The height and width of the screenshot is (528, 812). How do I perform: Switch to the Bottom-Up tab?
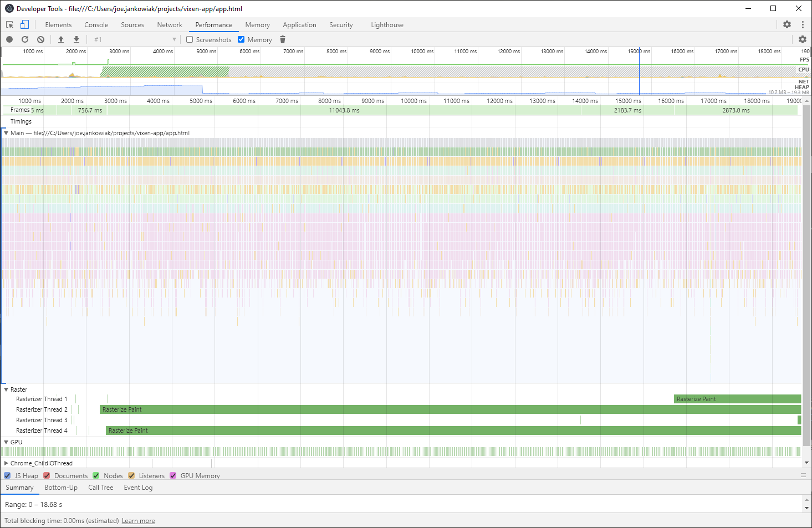pyautogui.click(x=61, y=488)
